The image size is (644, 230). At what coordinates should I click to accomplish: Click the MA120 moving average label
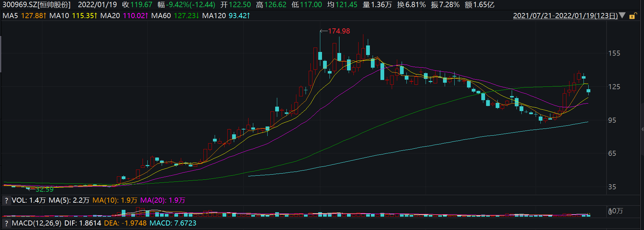[214, 16]
